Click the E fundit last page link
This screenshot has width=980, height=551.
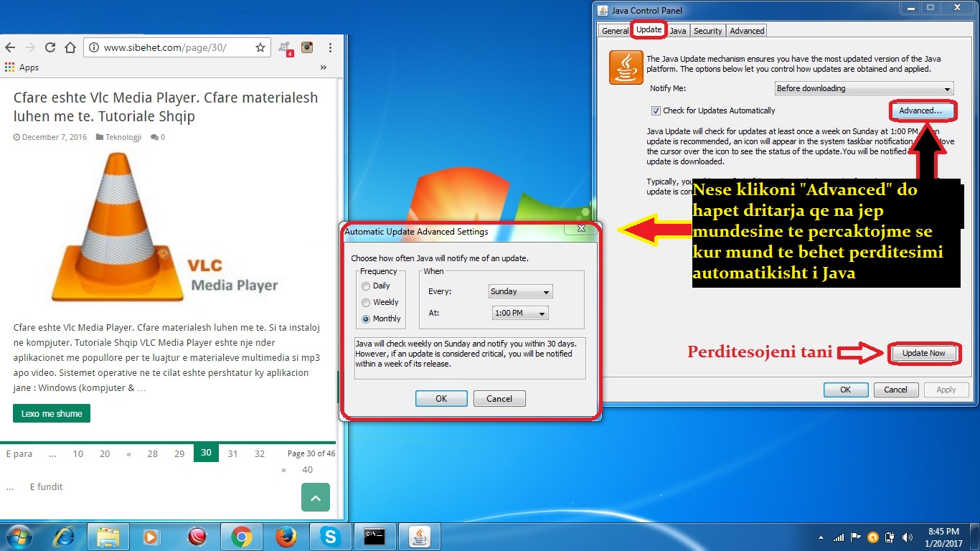46,486
